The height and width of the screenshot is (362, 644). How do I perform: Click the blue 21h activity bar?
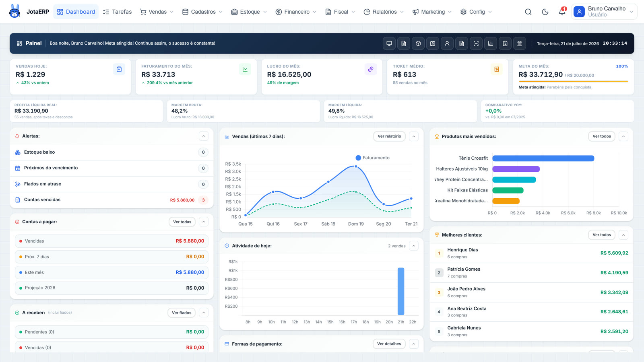(401, 291)
